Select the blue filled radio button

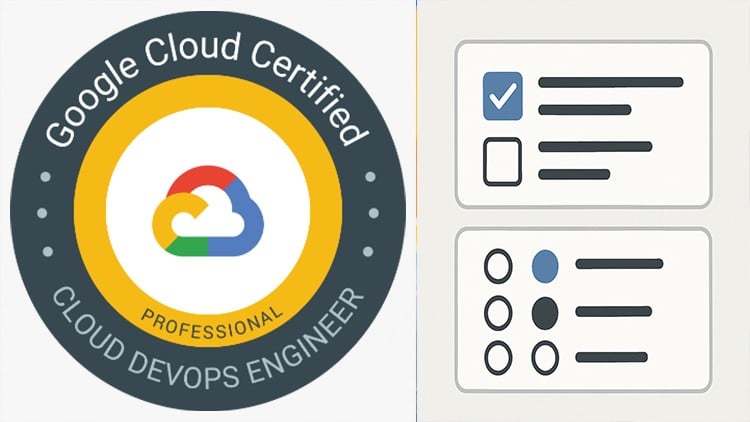tap(545, 265)
